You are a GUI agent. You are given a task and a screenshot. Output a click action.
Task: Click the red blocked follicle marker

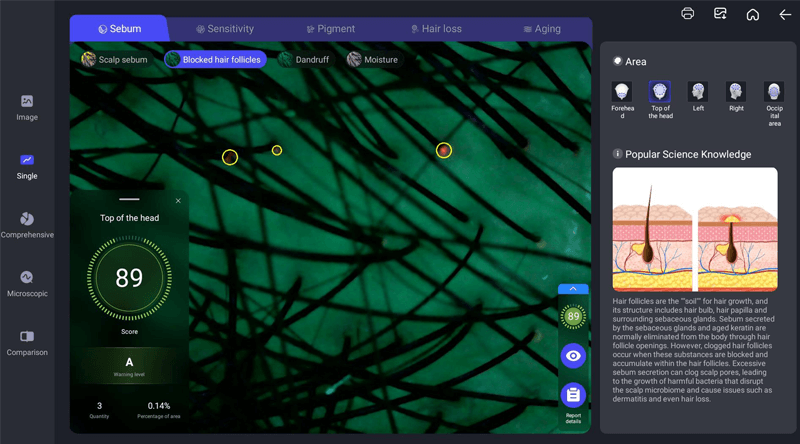coord(444,150)
